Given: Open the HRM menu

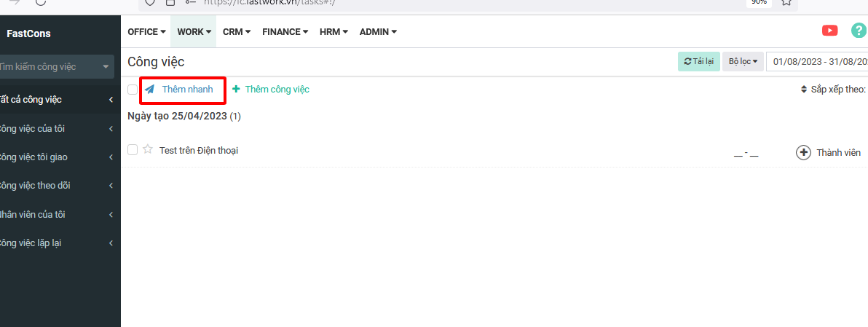Looking at the screenshot, I should click(x=334, y=32).
